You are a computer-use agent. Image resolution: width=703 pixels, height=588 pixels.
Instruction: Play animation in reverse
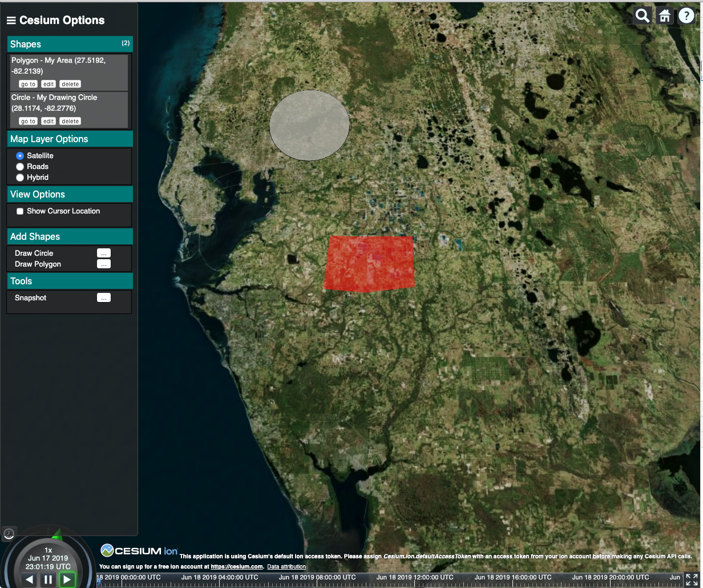pyautogui.click(x=29, y=579)
